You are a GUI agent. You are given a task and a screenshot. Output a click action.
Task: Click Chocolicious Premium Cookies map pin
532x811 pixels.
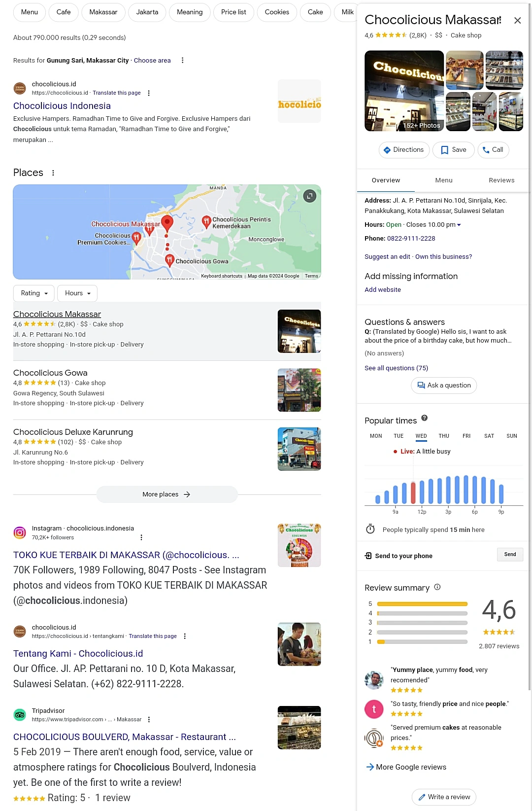(136, 239)
